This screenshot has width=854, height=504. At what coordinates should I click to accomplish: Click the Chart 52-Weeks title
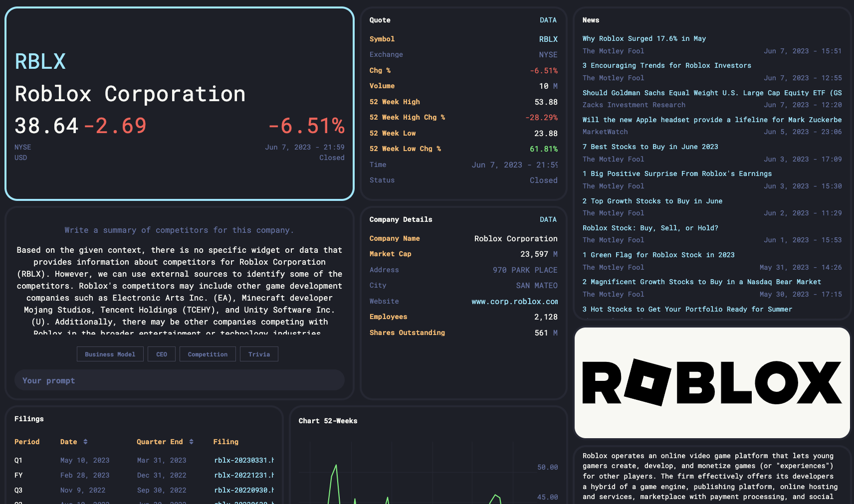(328, 421)
